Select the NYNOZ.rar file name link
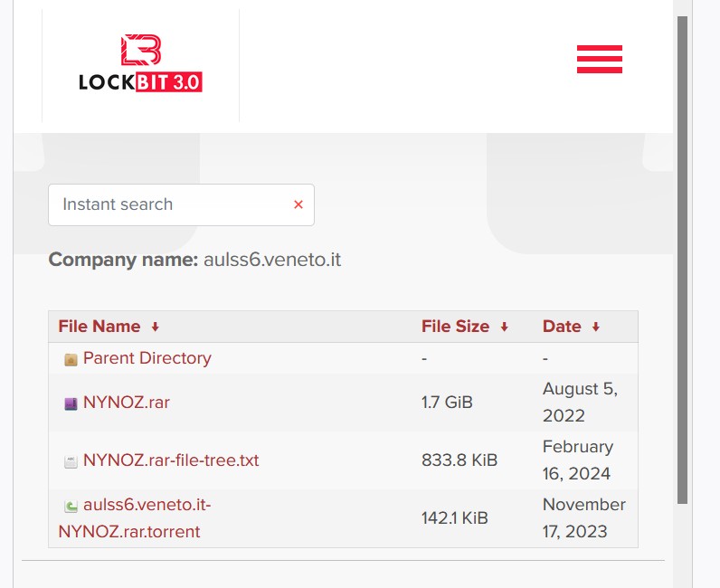 pyautogui.click(x=126, y=403)
